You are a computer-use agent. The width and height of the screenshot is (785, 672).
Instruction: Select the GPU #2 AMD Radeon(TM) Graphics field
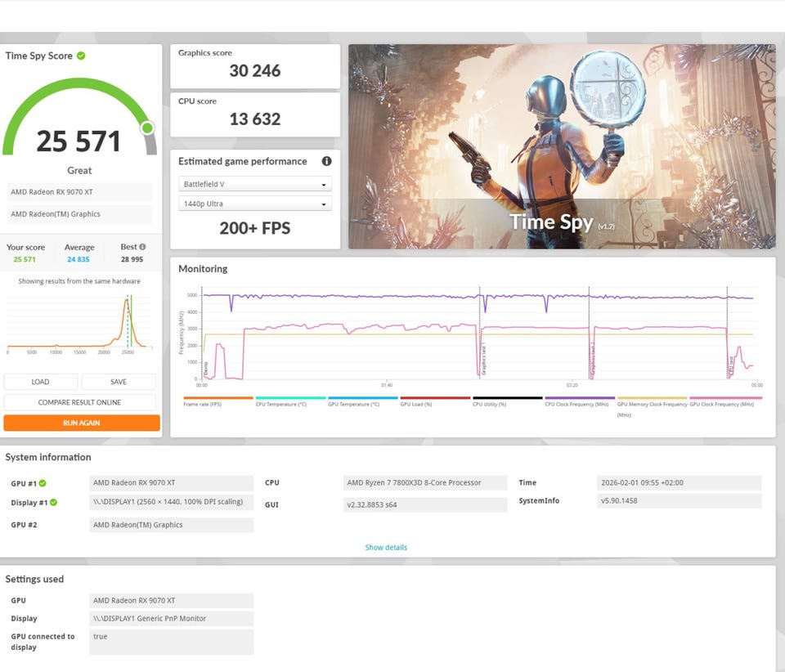pyautogui.click(x=171, y=525)
